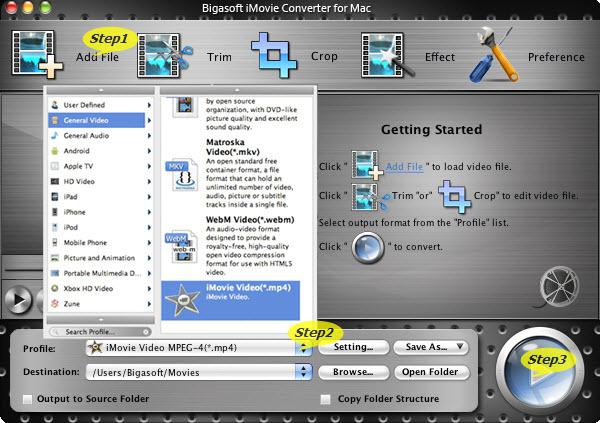This screenshot has width=600, height=423.
Task: Click the Add File filmstrip icon in toolbar
Action: point(36,54)
